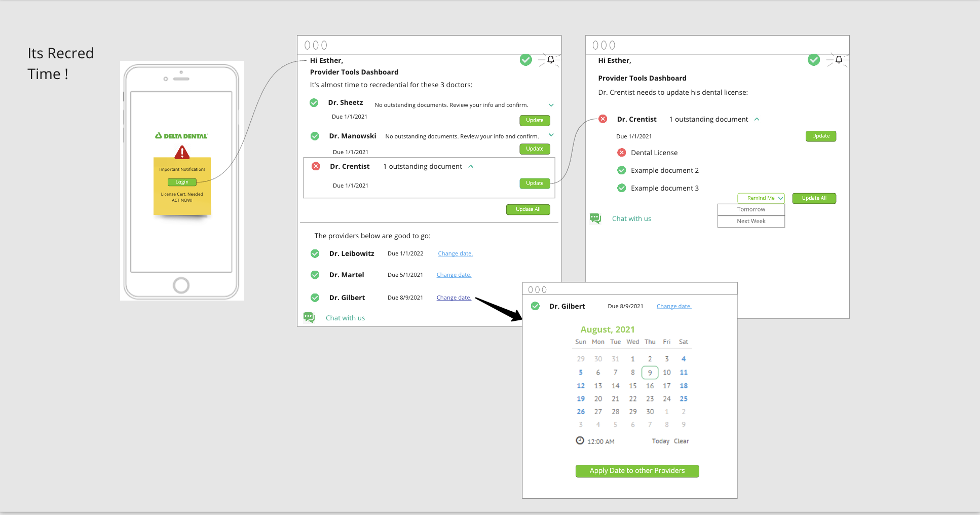
Task: Click Clear in the calendar footer
Action: point(681,441)
